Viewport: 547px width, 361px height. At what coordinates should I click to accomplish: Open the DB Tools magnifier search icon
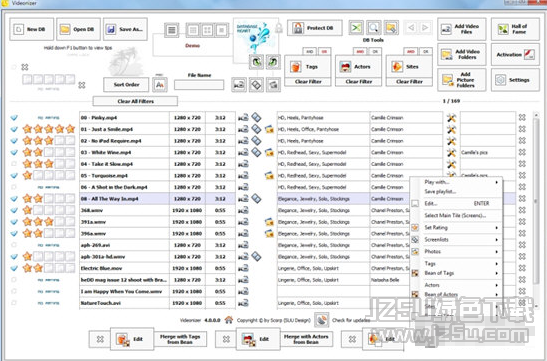[x=374, y=28]
